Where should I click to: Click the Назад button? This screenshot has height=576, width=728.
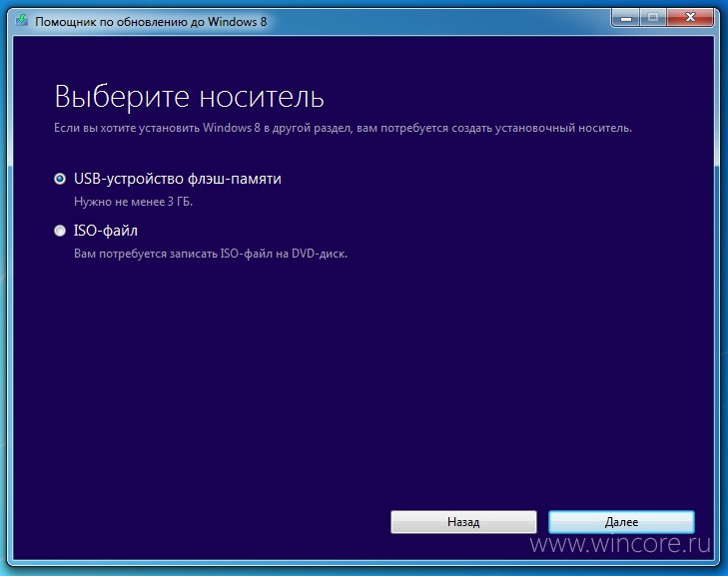pyautogui.click(x=463, y=522)
